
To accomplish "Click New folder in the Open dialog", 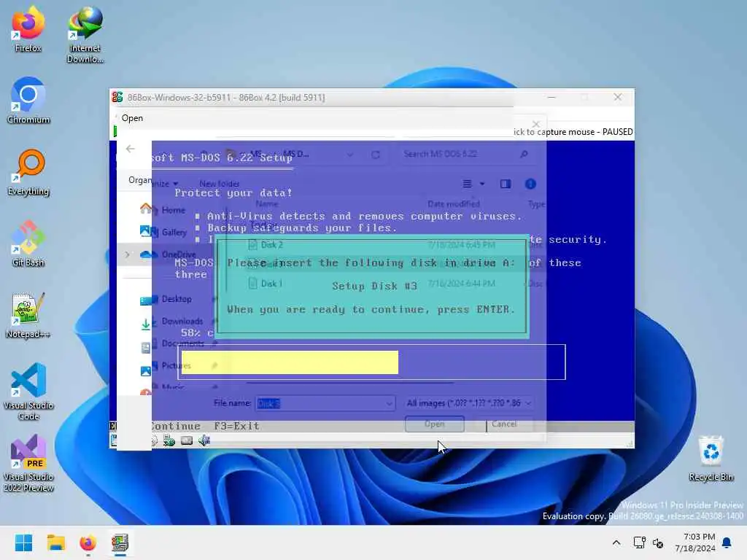I will (219, 183).
